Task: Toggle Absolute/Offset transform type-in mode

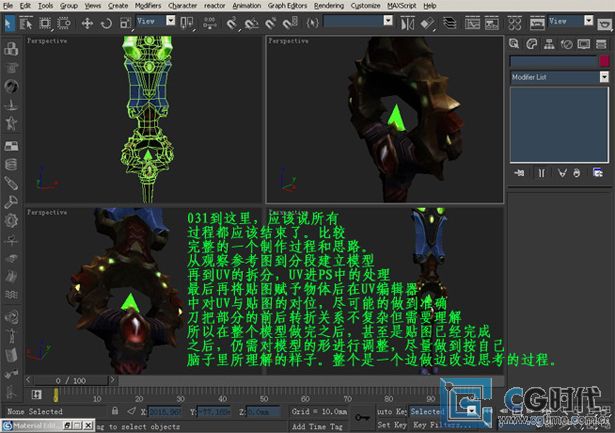Action: (131, 411)
